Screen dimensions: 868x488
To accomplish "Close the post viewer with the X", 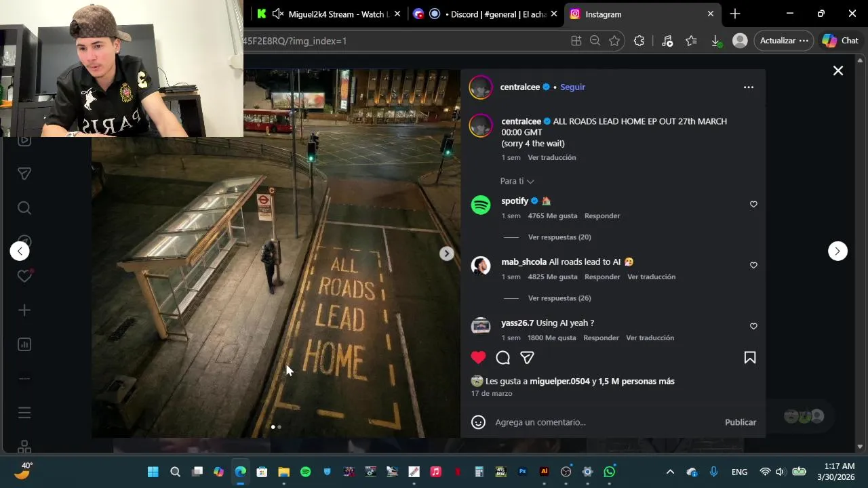I will [838, 70].
